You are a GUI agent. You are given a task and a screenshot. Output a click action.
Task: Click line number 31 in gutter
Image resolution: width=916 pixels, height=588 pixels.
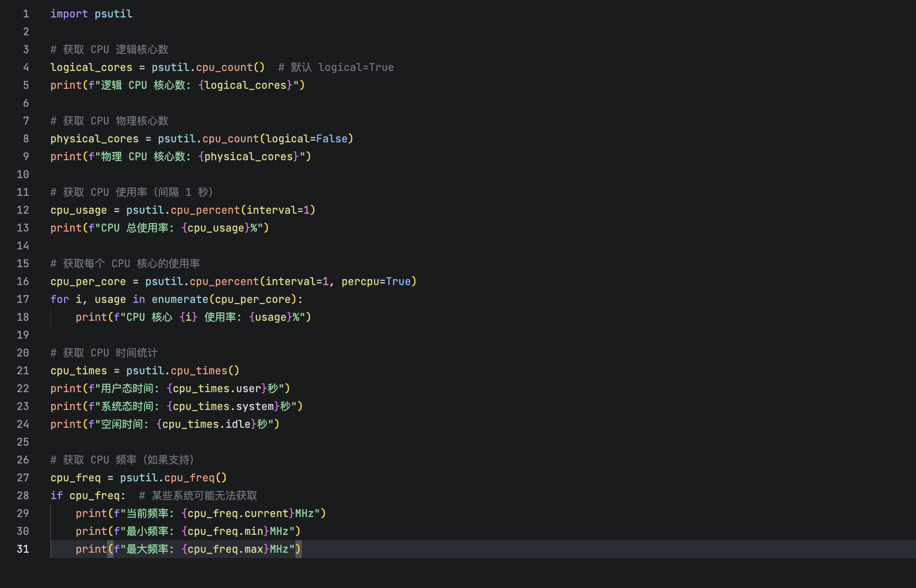click(x=23, y=549)
